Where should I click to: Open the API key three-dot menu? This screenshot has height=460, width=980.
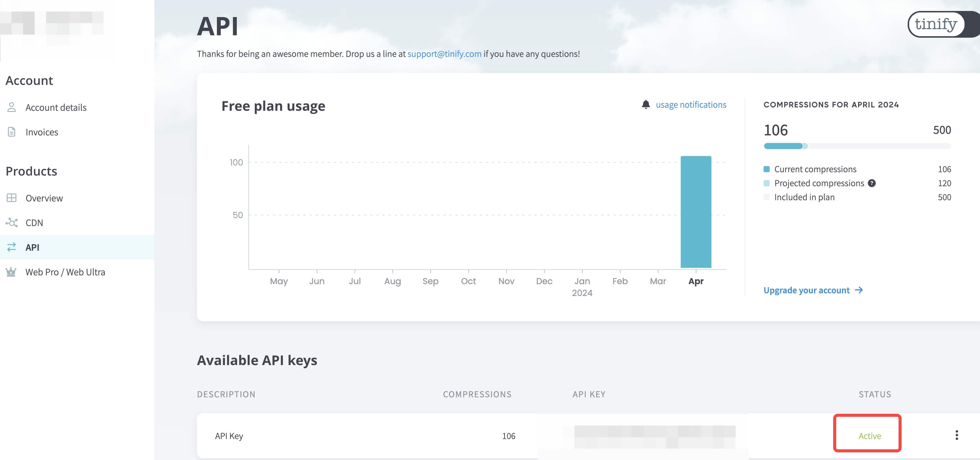(956, 435)
